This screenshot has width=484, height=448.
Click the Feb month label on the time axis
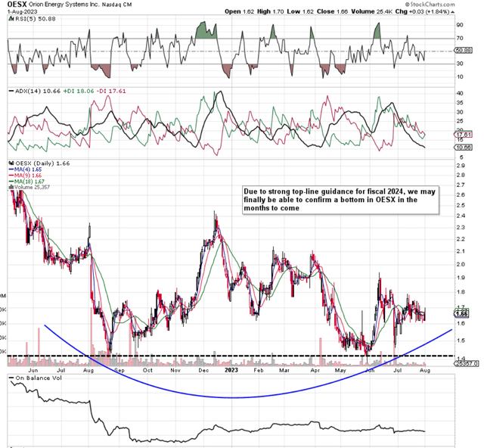(258, 370)
